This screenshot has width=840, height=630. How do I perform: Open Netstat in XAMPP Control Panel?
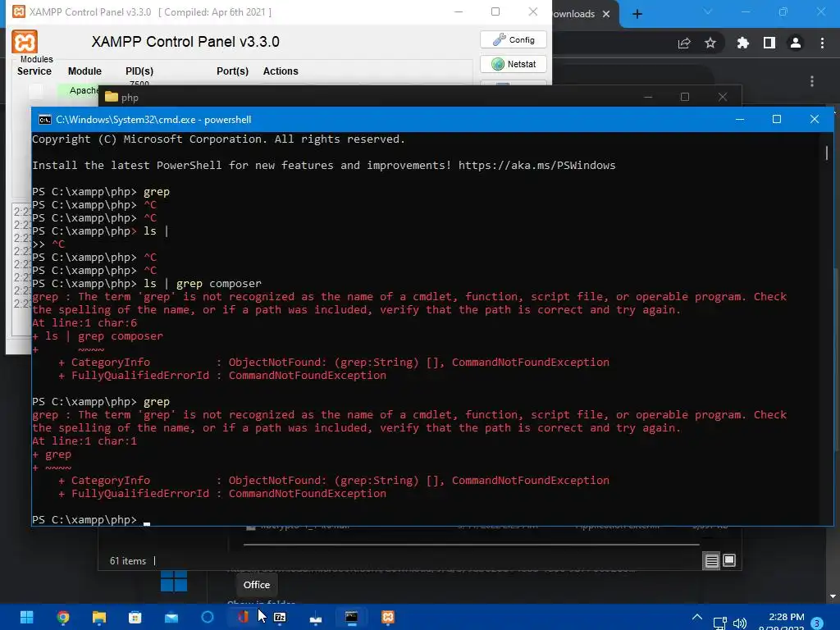tap(514, 64)
